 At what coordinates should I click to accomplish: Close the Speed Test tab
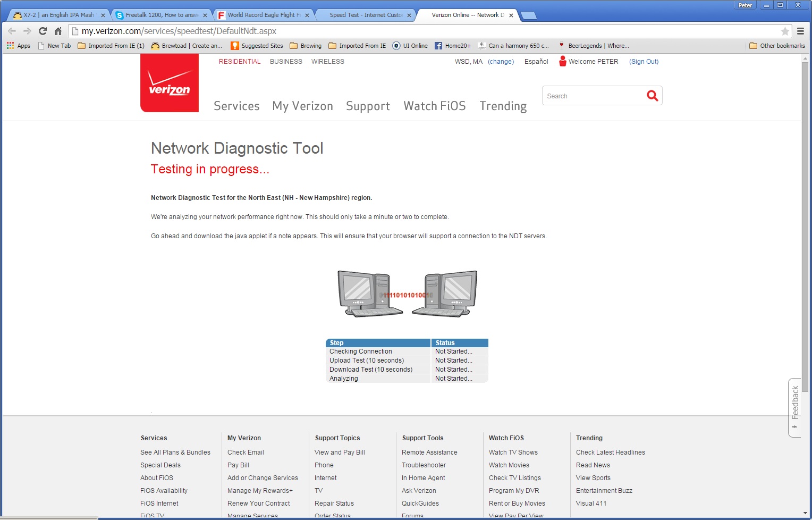click(409, 15)
